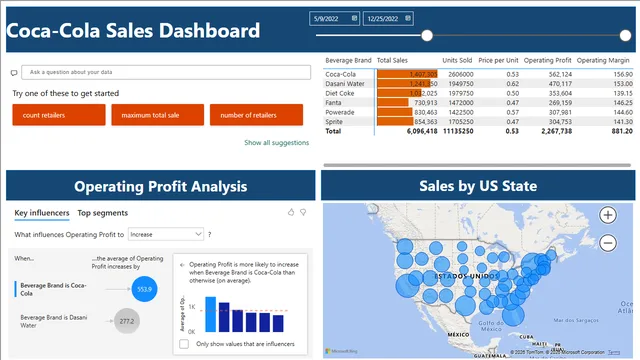The width and height of the screenshot is (640, 360).
Task: Sort by Beverage Brand column header
Action: (348, 60)
